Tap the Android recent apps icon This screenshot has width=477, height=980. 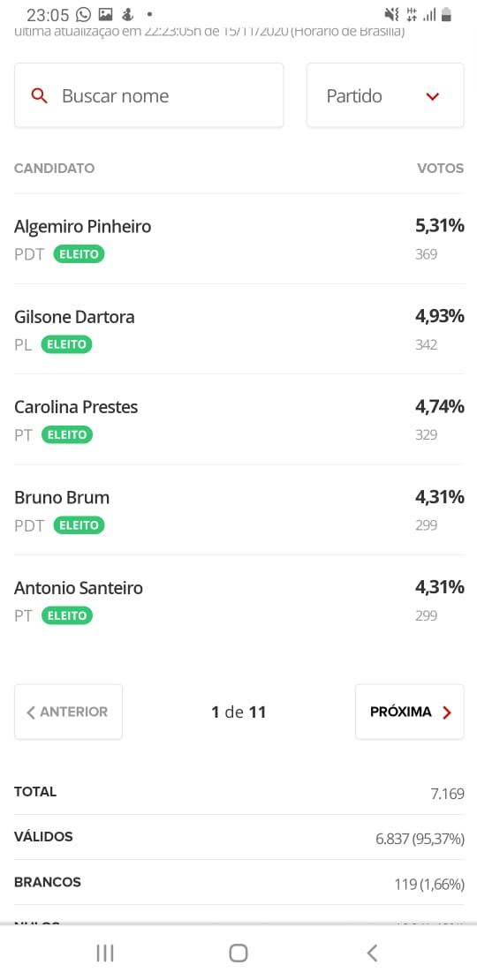point(105,954)
